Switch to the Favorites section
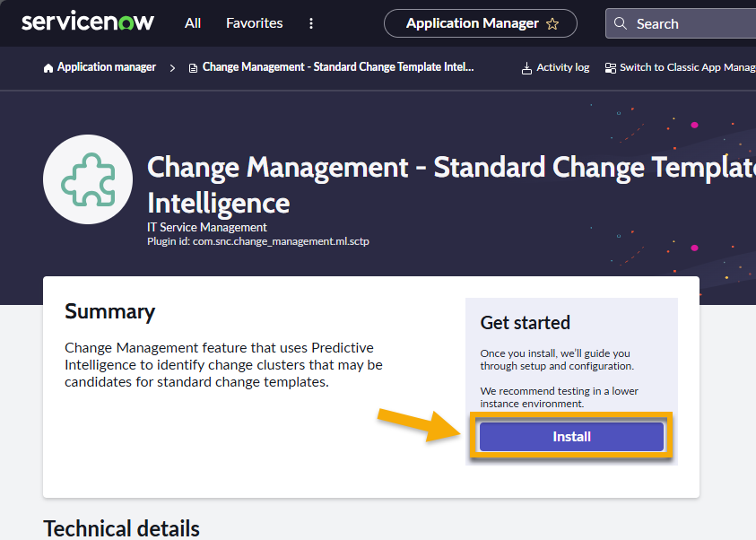 (254, 23)
